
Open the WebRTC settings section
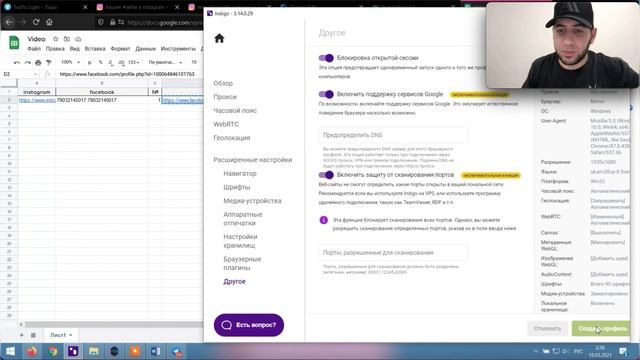pyautogui.click(x=226, y=124)
